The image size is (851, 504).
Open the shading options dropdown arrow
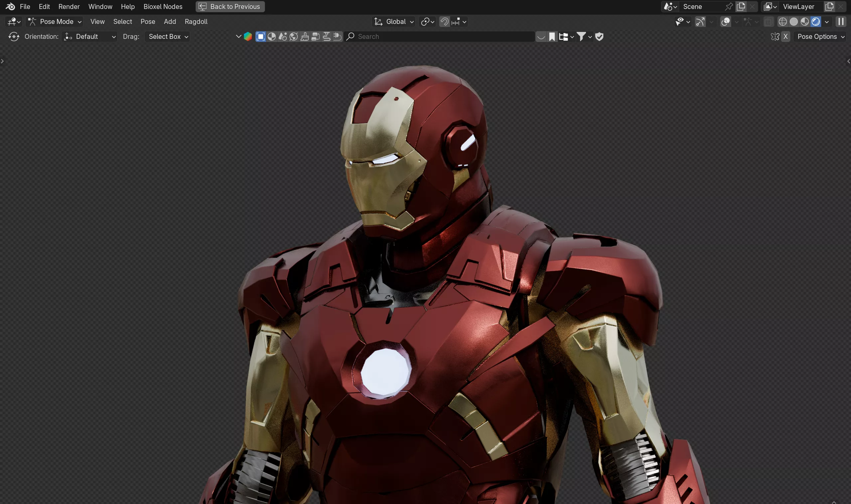click(x=826, y=22)
